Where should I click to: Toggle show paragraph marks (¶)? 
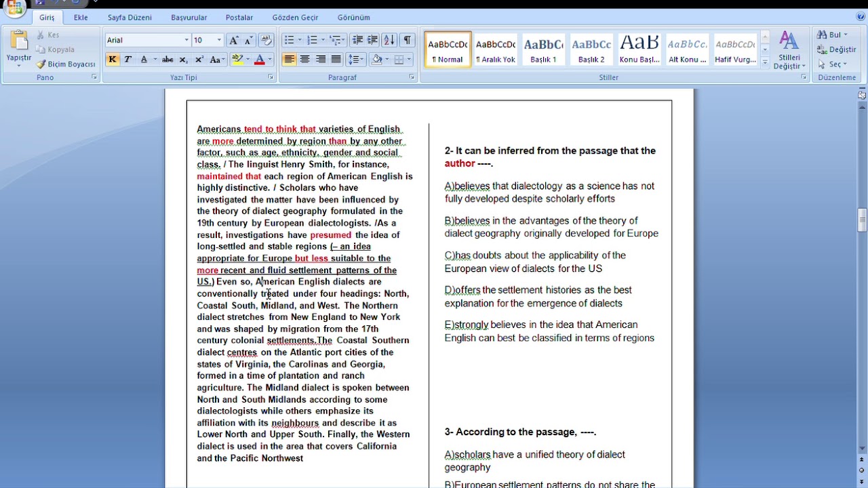pyautogui.click(x=407, y=40)
